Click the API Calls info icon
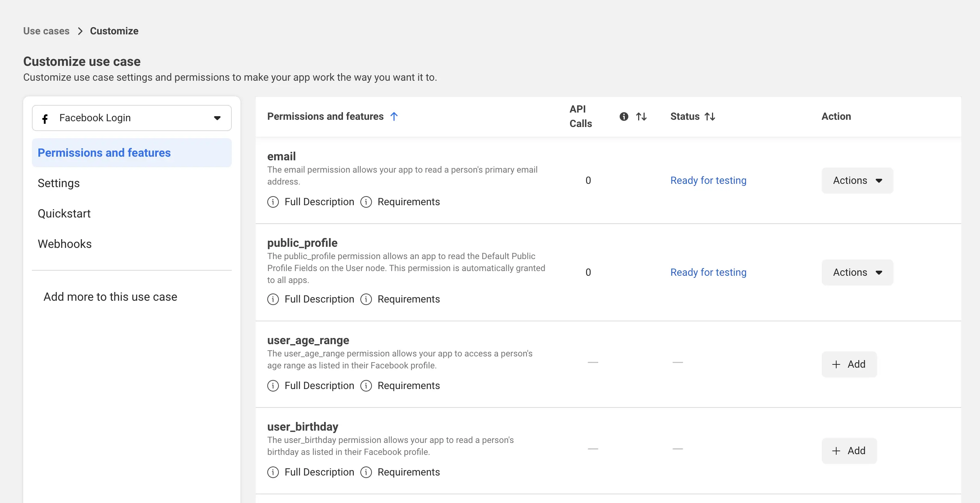Screen dimensions: 980x503 (624, 116)
